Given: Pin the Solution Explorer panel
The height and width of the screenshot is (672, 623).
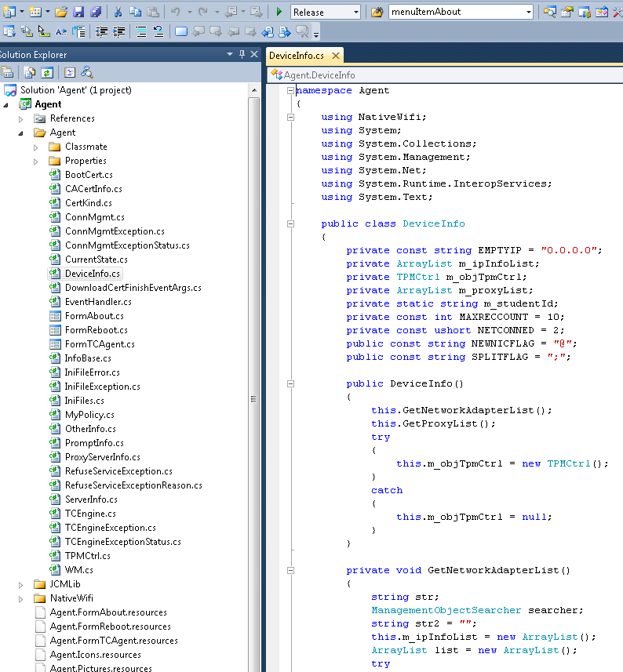Looking at the screenshot, I should pos(242,54).
